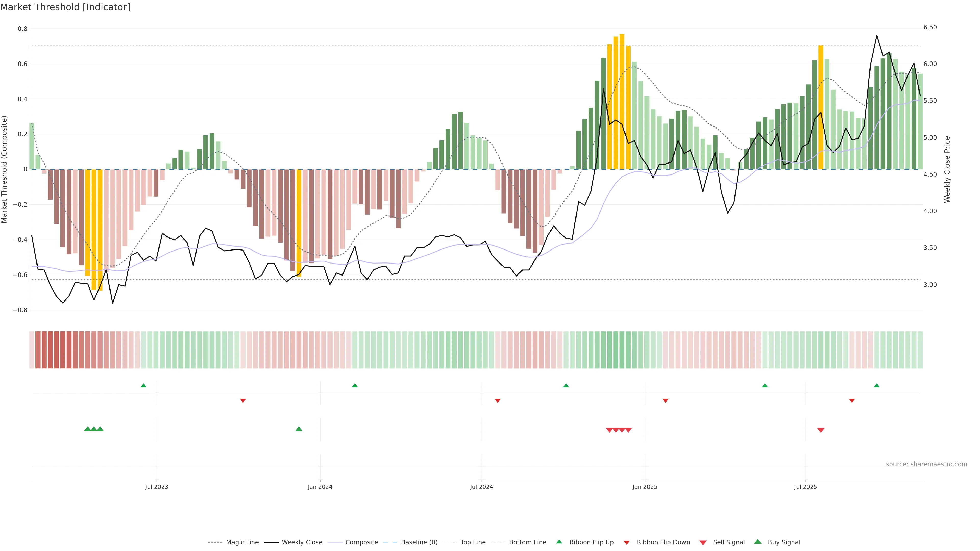Image resolution: width=980 pixels, height=551 pixels.
Task: Click the Ribbon Flip Up legend triangle
Action: (x=559, y=542)
